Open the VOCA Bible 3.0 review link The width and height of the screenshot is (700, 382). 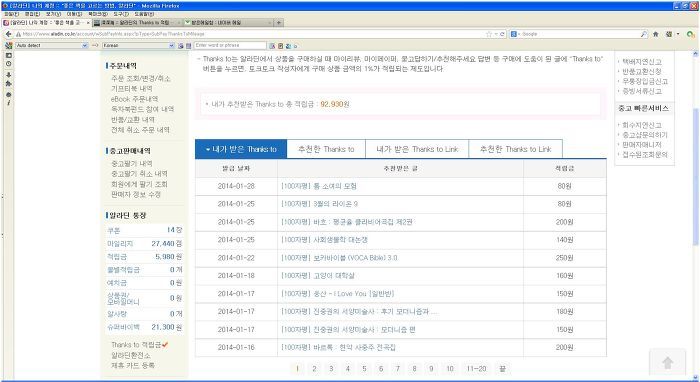[339, 258]
